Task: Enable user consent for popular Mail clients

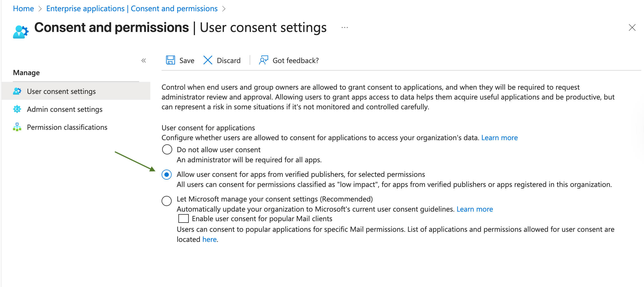Action: [x=184, y=218]
